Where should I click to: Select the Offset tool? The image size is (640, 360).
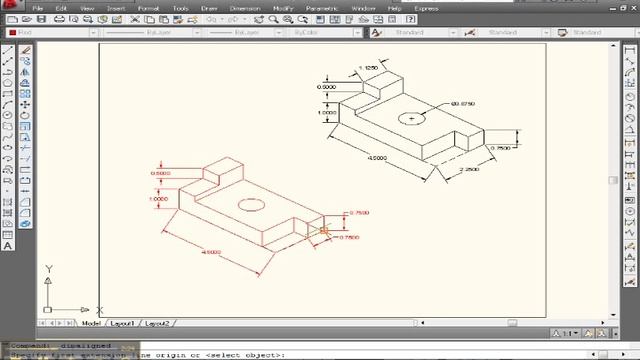[25, 83]
